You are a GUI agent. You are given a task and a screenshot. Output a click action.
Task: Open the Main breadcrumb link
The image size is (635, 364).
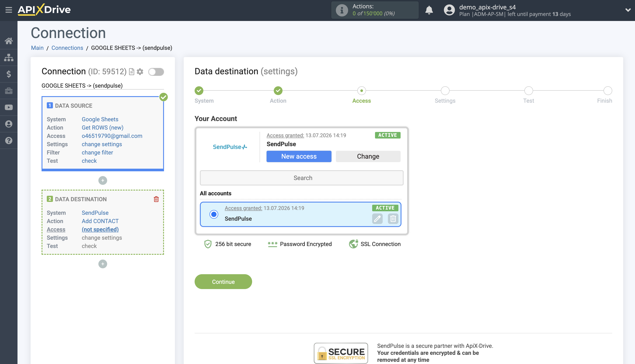click(37, 48)
